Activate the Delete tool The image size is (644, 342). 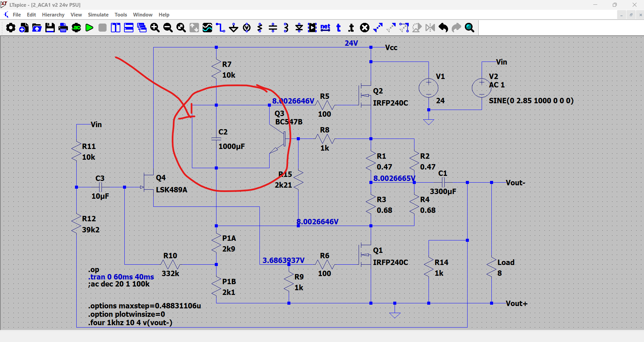click(365, 28)
